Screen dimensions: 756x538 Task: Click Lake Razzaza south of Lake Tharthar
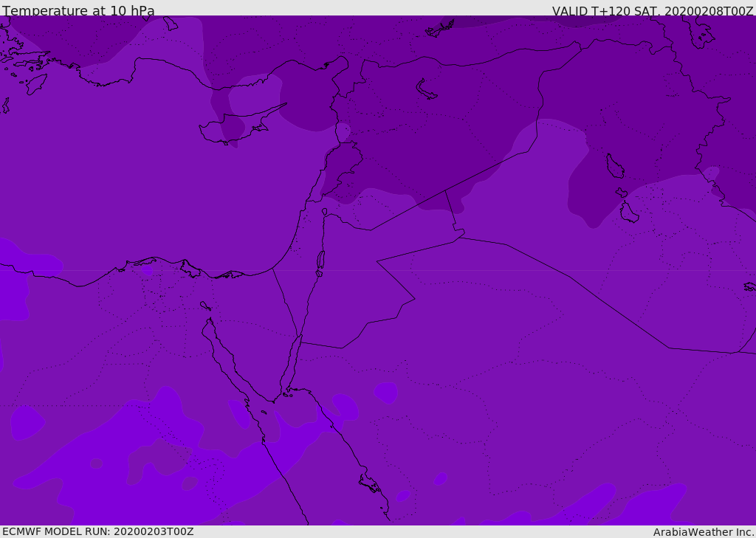click(628, 213)
